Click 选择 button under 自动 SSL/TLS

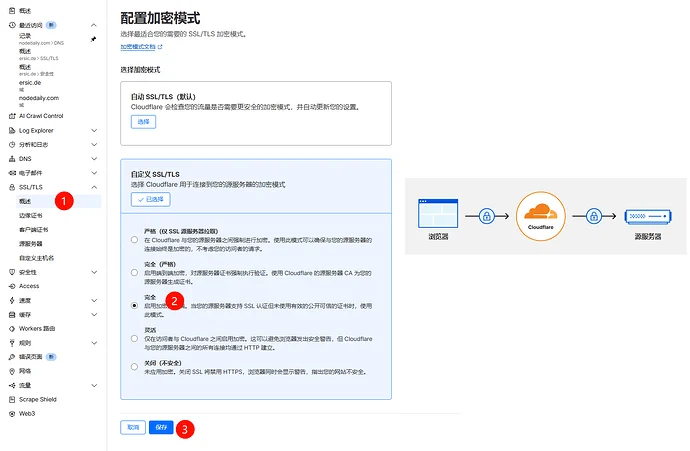143,121
